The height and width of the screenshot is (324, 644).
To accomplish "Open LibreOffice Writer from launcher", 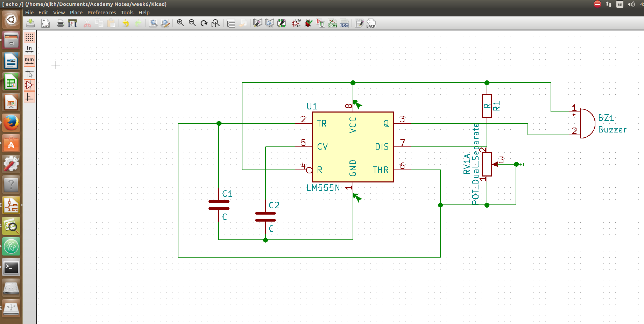I will coord(11,61).
